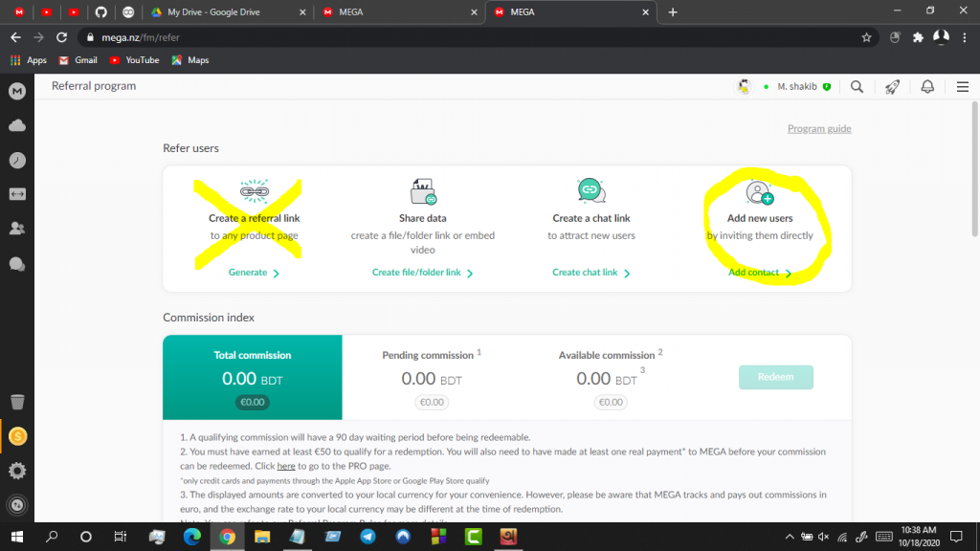
Task: Click the Redeem button
Action: click(x=775, y=377)
